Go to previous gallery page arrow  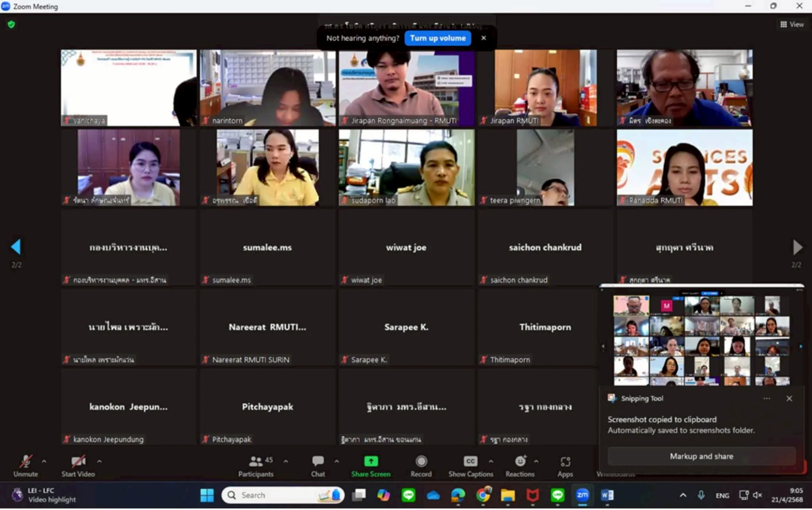[16, 247]
